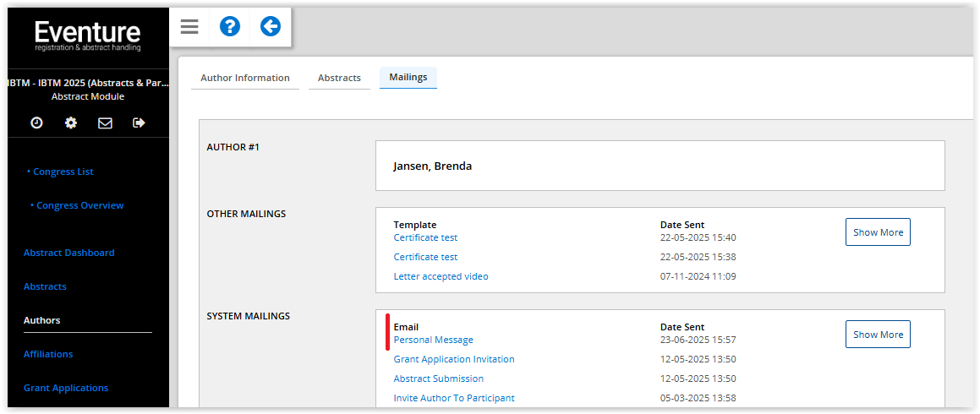Click the date 07-11-2024 11:09

point(698,276)
